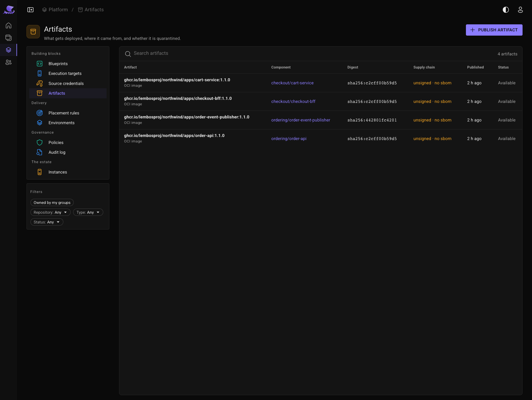Go to Blueprints in the sidebar
Viewport: 532px width, 400px height.
[68, 64]
